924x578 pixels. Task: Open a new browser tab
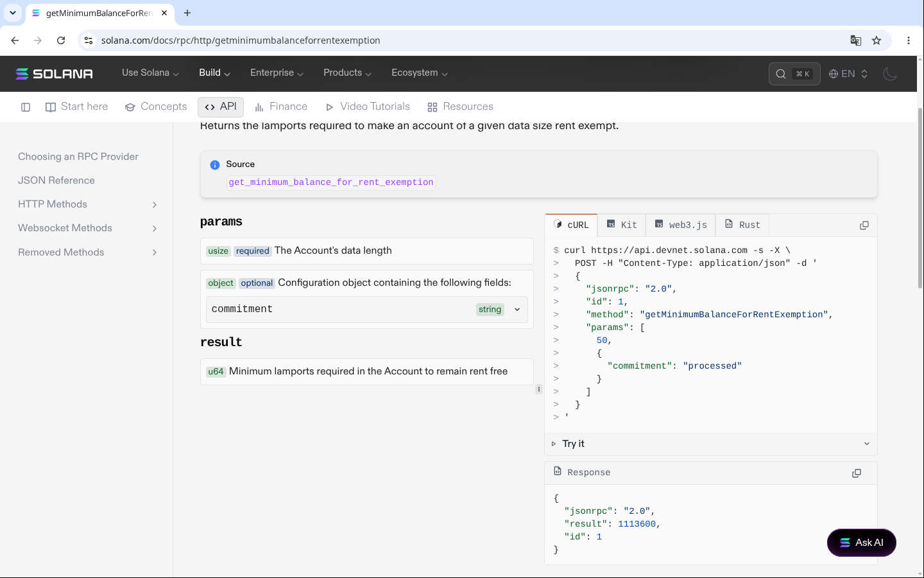pyautogui.click(x=187, y=13)
